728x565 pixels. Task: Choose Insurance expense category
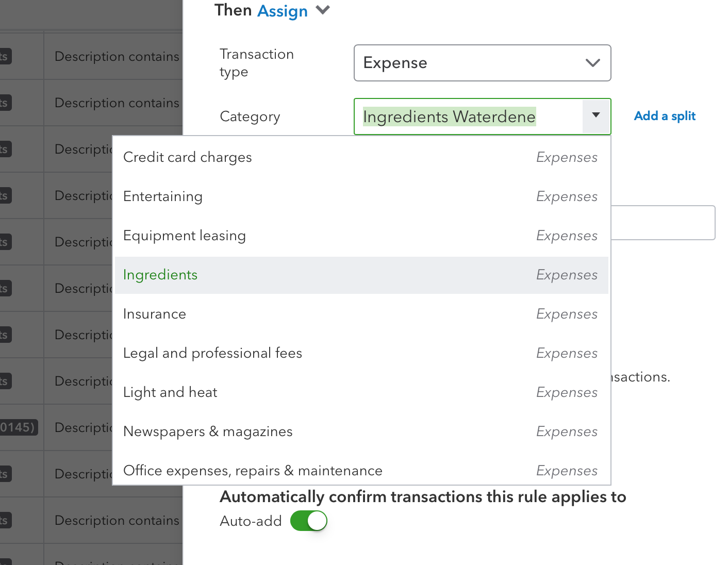click(x=155, y=314)
